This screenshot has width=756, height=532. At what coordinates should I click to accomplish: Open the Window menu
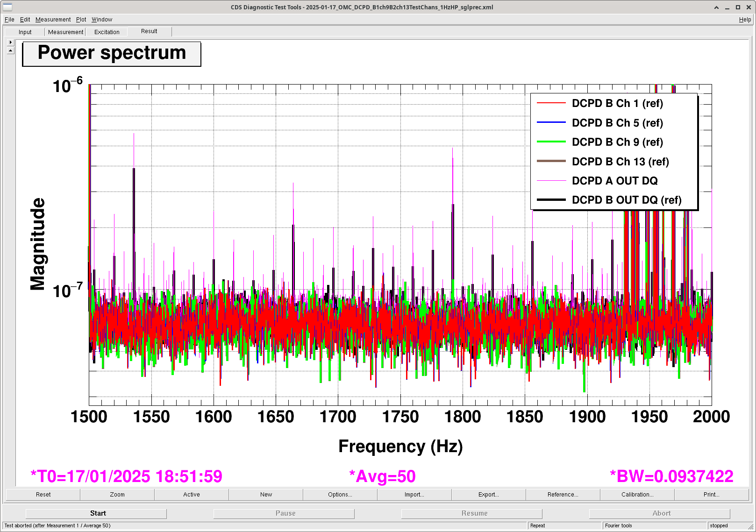(102, 20)
